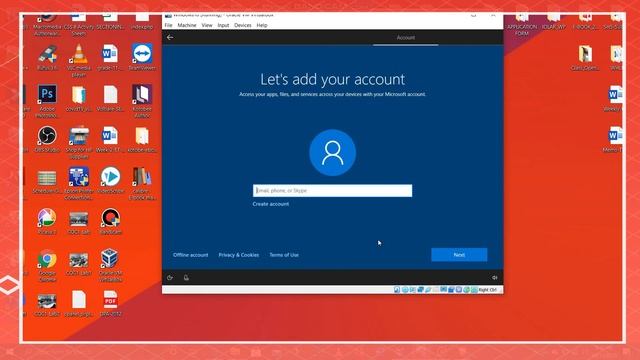
Task: Open the covid19 folder on desktop
Action: (x=78, y=98)
